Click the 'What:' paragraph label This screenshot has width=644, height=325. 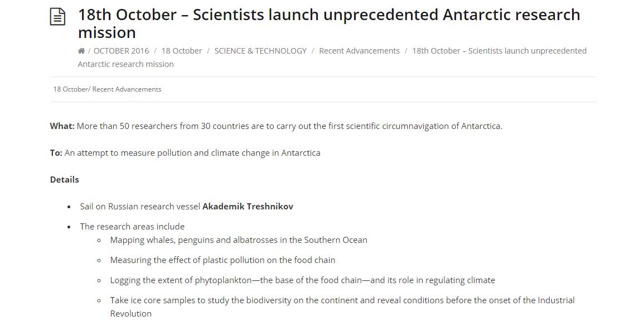62,126
